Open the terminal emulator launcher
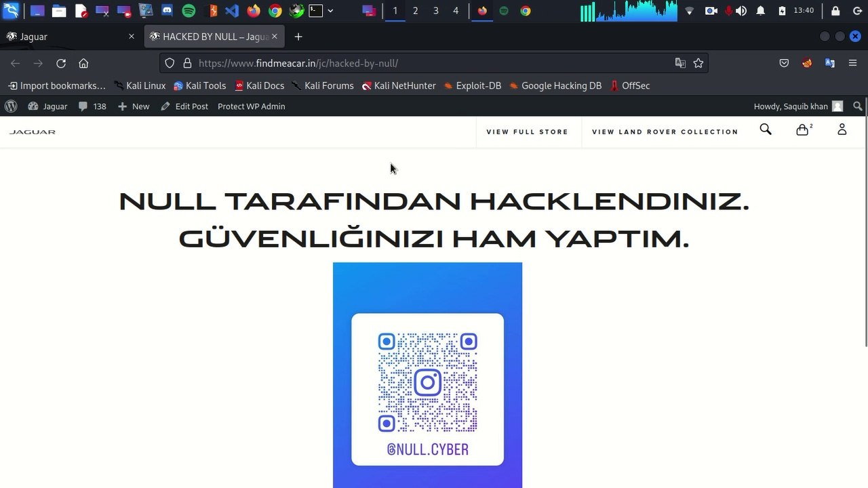This screenshot has height=488, width=868. click(x=315, y=11)
